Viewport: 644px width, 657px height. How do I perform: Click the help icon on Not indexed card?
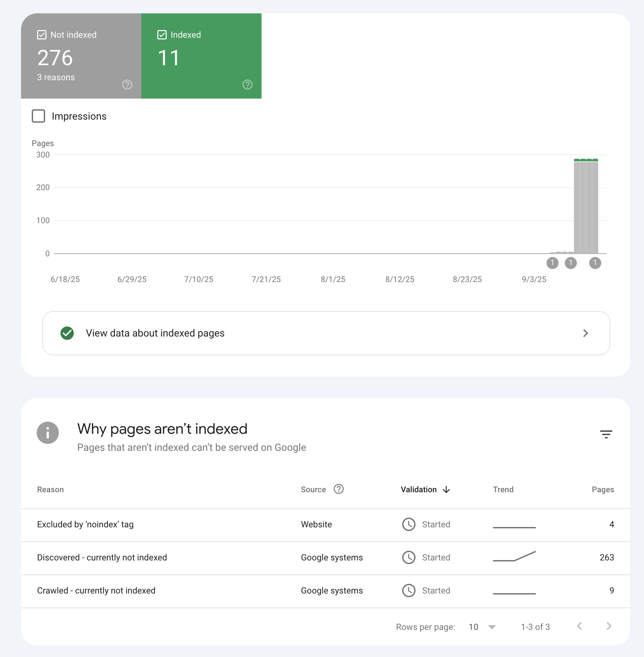tap(127, 85)
